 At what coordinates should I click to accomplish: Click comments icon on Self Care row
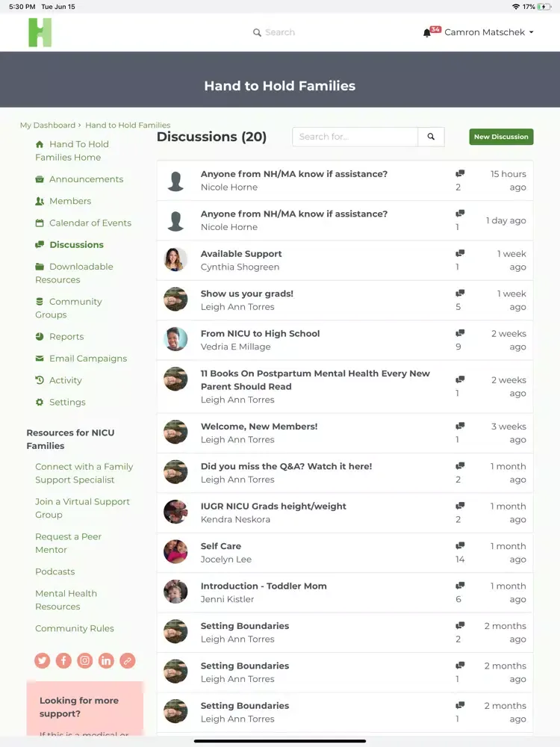460,545
